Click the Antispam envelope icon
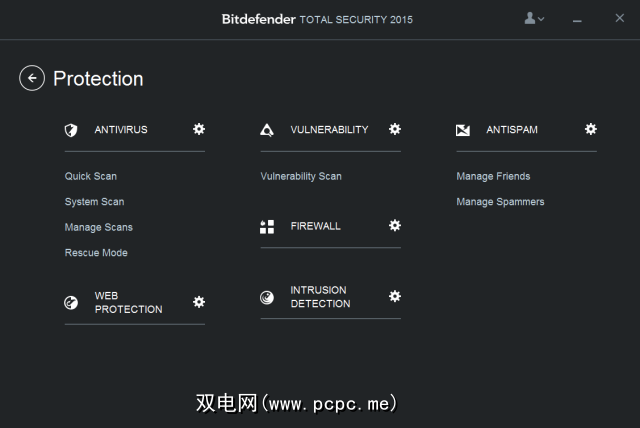The width and height of the screenshot is (640, 428). pyautogui.click(x=463, y=130)
